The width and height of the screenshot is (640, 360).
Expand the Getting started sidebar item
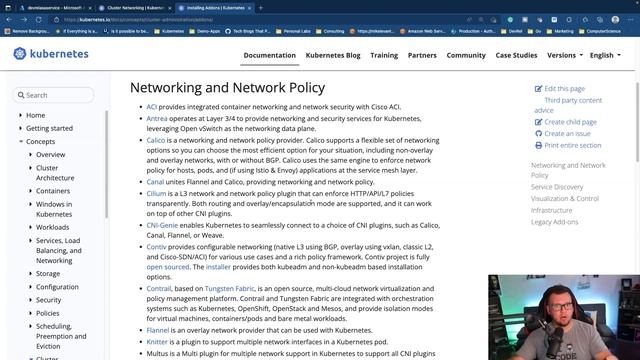[20, 128]
